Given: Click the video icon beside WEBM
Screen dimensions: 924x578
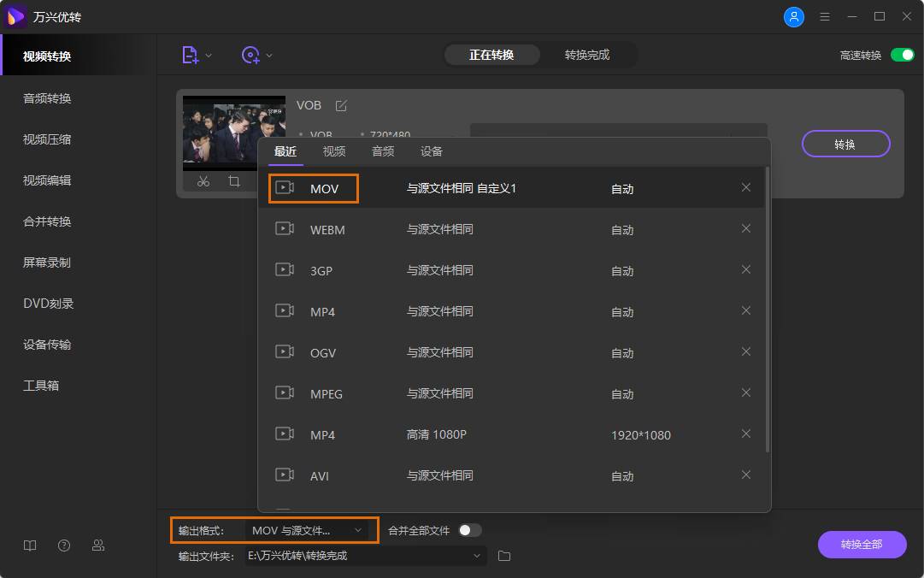Looking at the screenshot, I should coord(285,228).
